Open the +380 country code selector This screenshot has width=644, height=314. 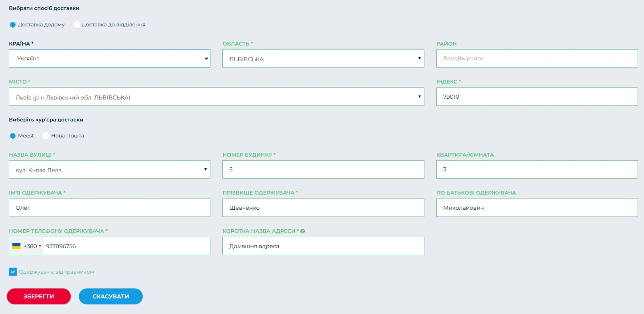tap(32, 246)
